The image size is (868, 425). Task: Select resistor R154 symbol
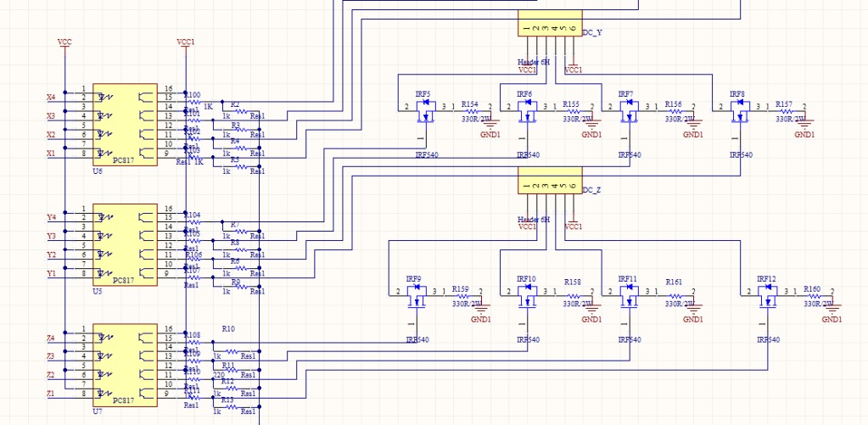471,111
